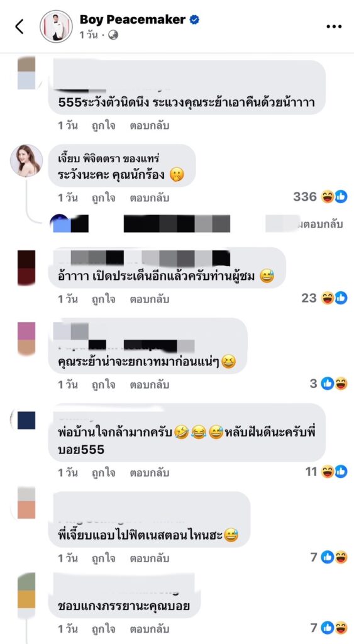The width and height of the screenshot is (354, 644).
Task: Reply to the ระวังนะคะ คุณนักร้อง comment
Action: point(150,197)
